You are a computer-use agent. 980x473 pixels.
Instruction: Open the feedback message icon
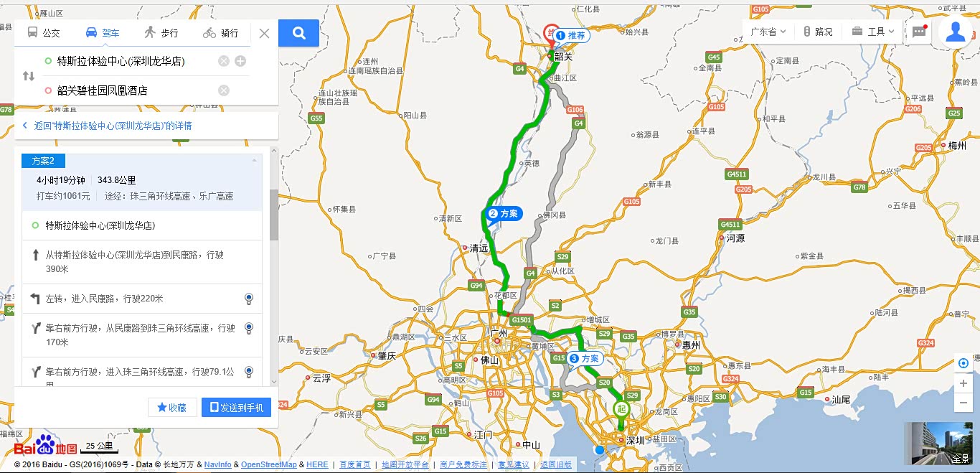tap(919, 32)
